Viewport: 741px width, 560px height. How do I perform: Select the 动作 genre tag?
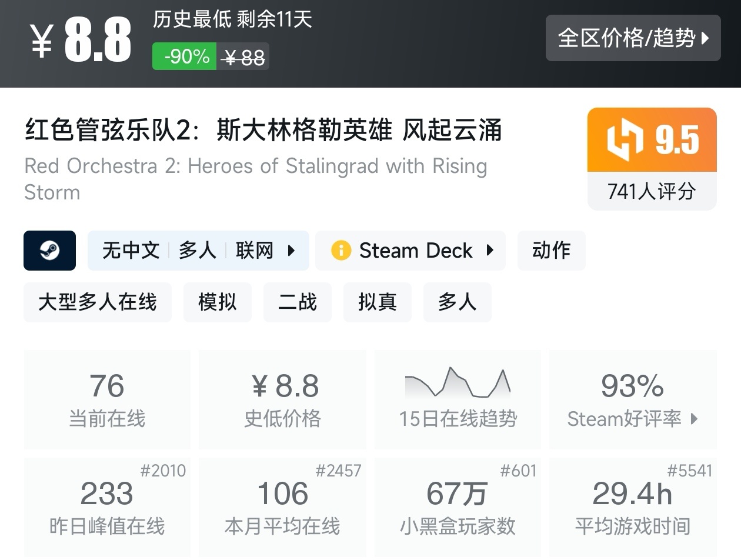click(x=551, y=251)
